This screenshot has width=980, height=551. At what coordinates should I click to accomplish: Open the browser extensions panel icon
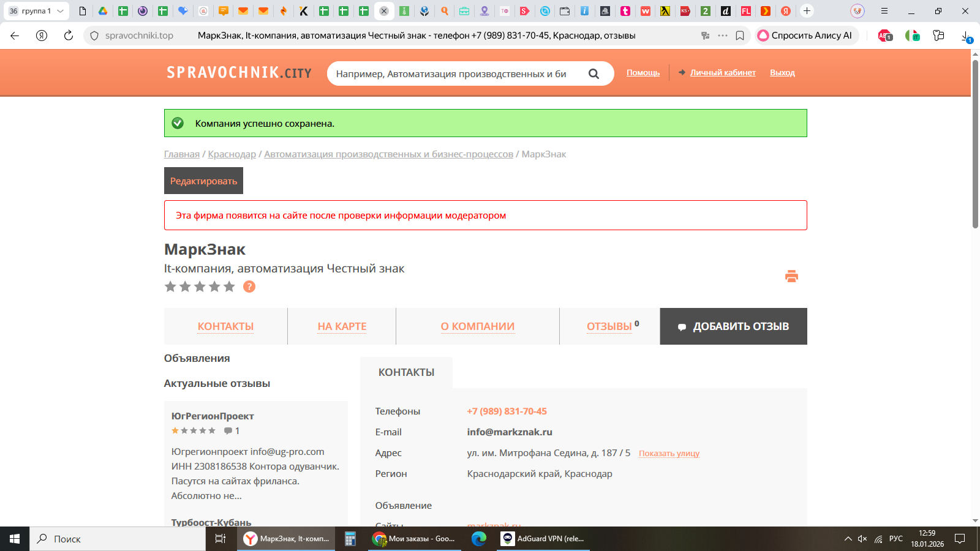pos(938,36)
